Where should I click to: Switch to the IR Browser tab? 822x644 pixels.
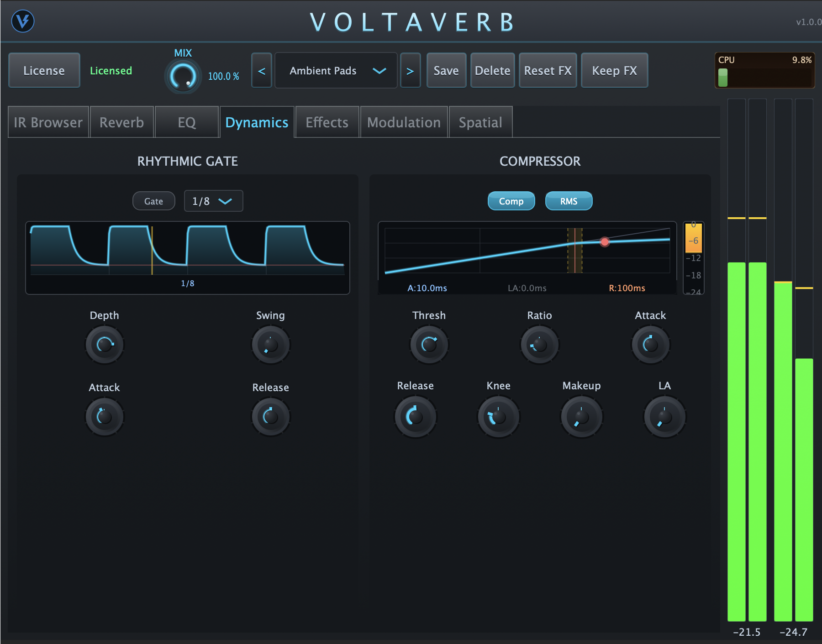[x=48, y=122]
